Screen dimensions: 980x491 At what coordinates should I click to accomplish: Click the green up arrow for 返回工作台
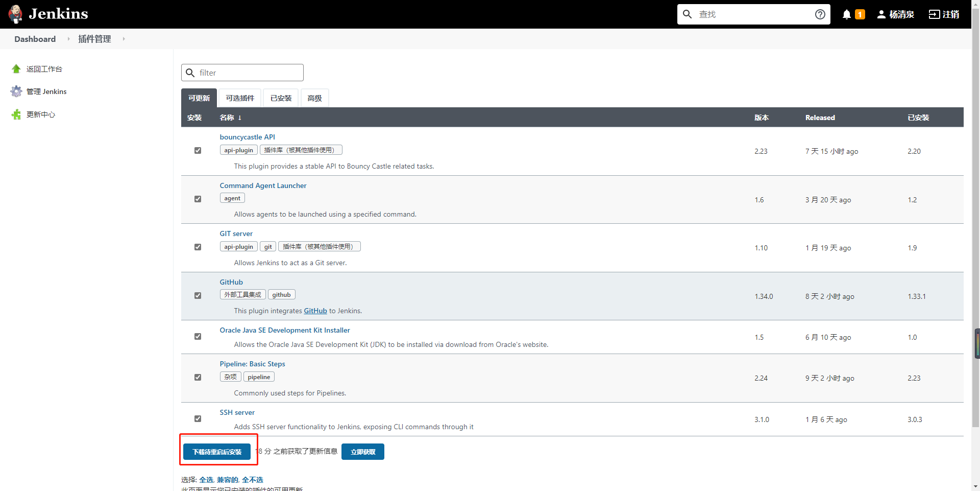click(16, 69)
